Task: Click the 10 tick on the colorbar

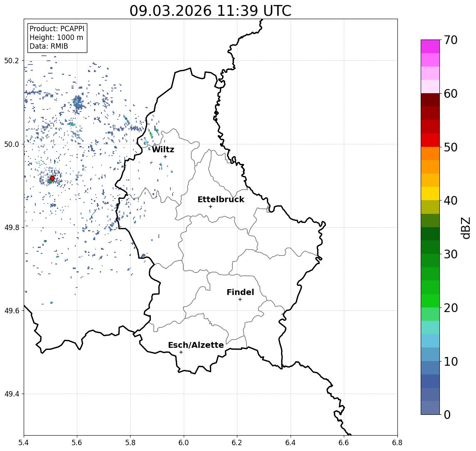Action: (451, 361)
